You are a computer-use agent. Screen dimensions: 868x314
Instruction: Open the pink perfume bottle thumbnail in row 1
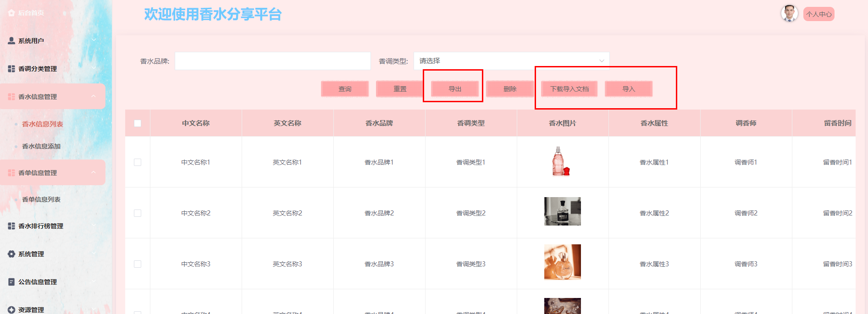[560, 161]
